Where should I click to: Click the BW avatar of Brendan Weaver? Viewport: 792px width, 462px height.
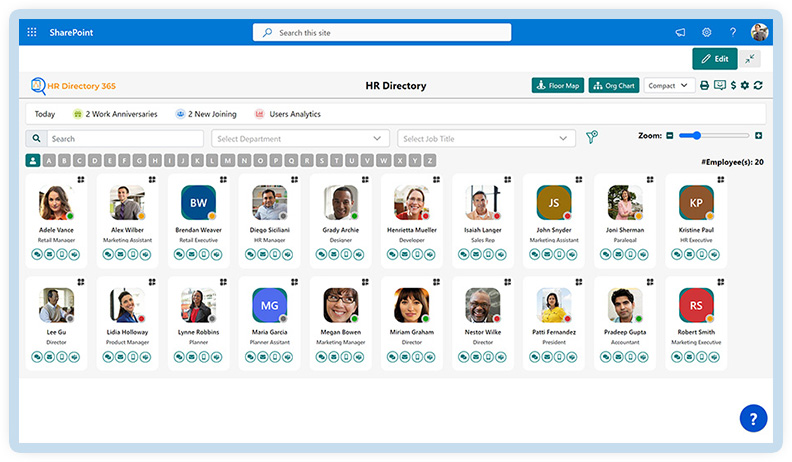click(199, 202)
